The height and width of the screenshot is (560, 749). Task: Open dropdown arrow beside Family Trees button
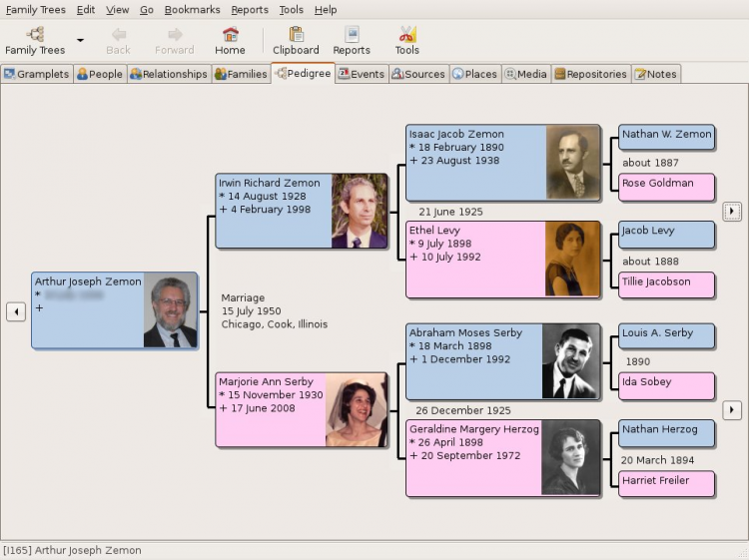pyautogui.click(x=80, y=41)
